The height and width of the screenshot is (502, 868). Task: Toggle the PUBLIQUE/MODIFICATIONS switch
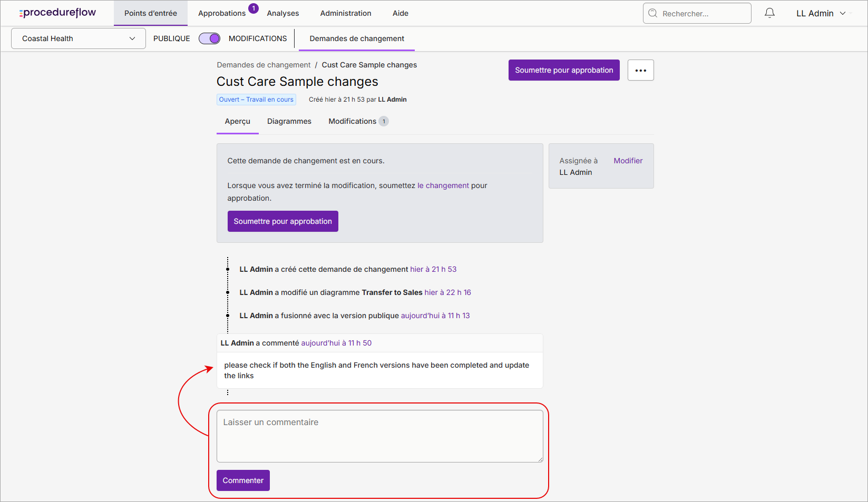click(x=209, y=38)
